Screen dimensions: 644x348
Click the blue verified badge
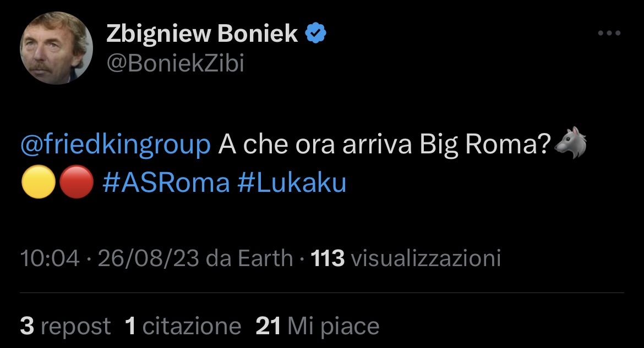coord(316,35)
